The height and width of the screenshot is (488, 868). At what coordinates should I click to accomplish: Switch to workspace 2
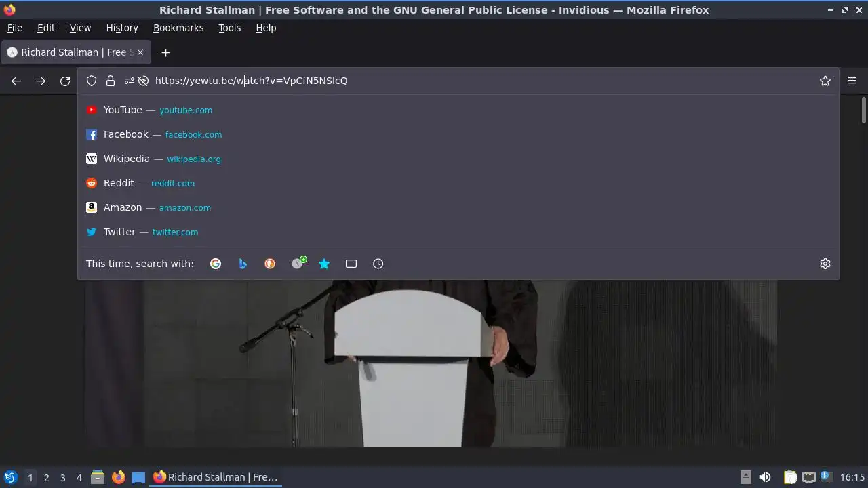[46, 477]
